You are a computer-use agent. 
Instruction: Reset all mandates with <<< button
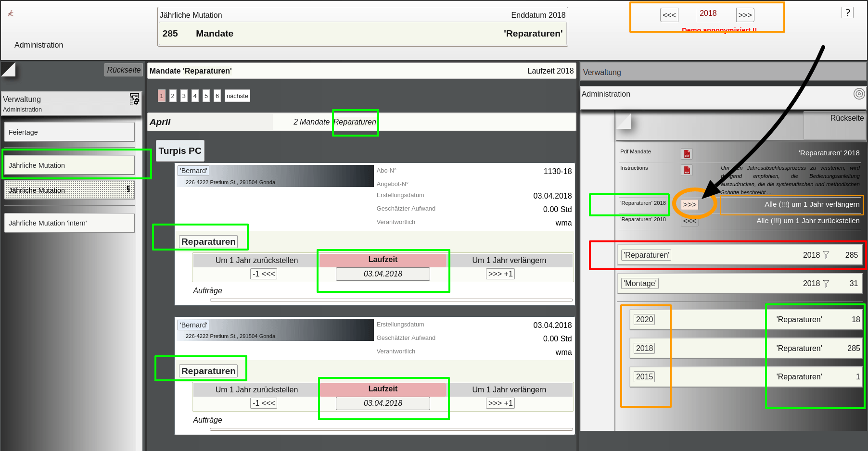pyautogui.click(x=689, y=221)
